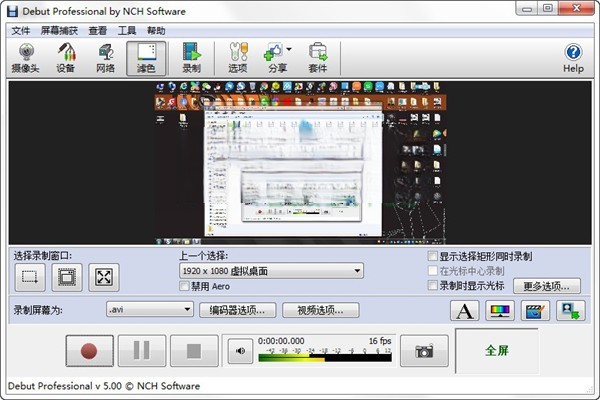Click the 16 fps readout
Screen dimensions: 600x400
pos(380,341)
